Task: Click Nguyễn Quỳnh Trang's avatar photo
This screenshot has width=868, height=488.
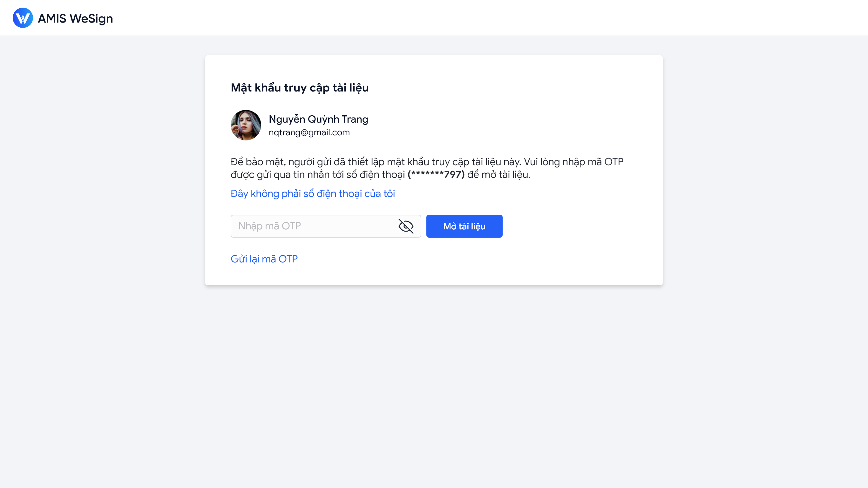Action: click(x=246, y=125)
